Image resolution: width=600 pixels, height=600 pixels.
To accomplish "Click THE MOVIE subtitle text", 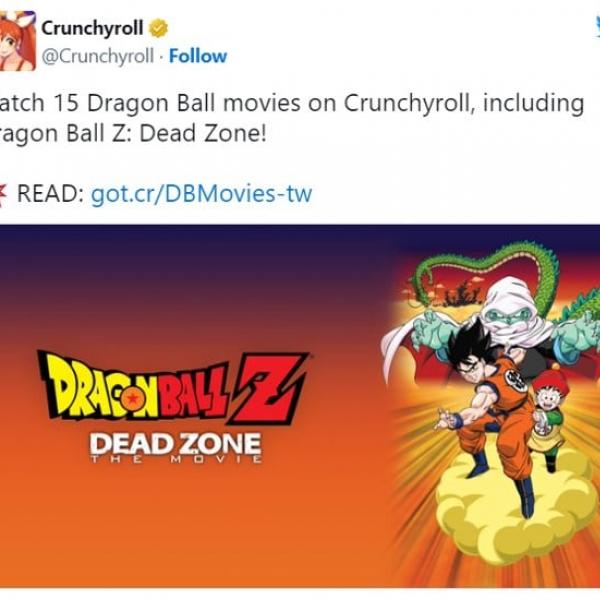I will pos(176,459).
